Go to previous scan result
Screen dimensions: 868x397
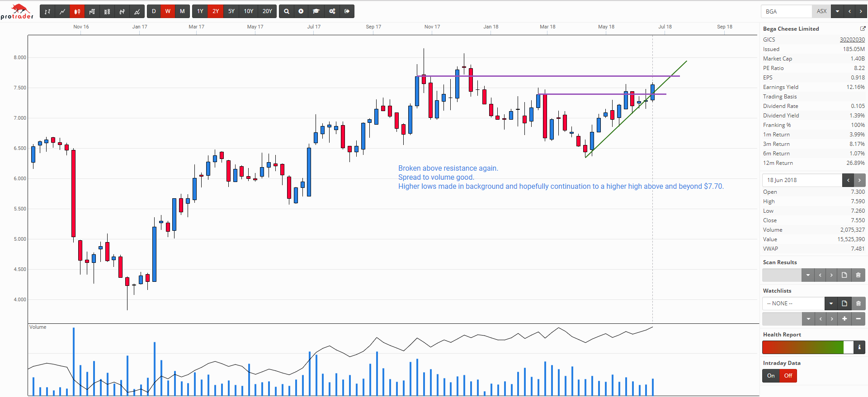820,275
